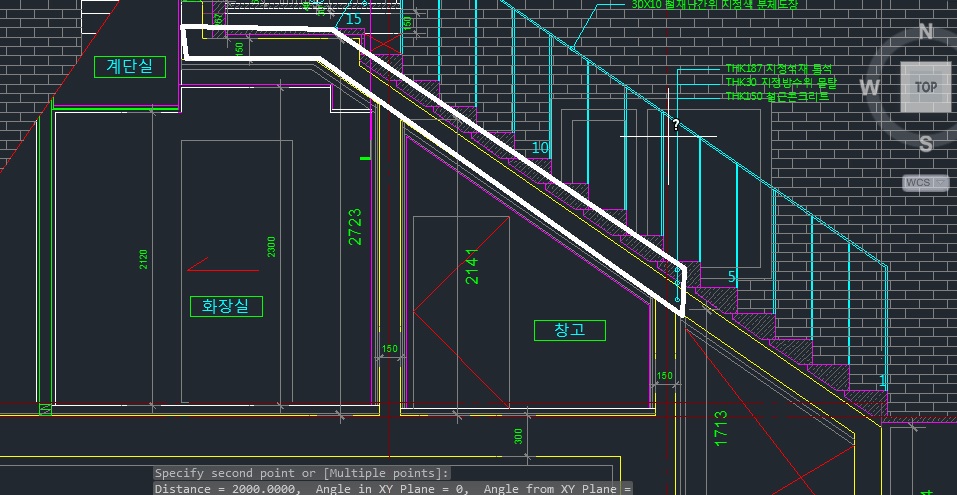Select the 2120 dimension text
Screen dimensions: 957x495
pos(144,260)
